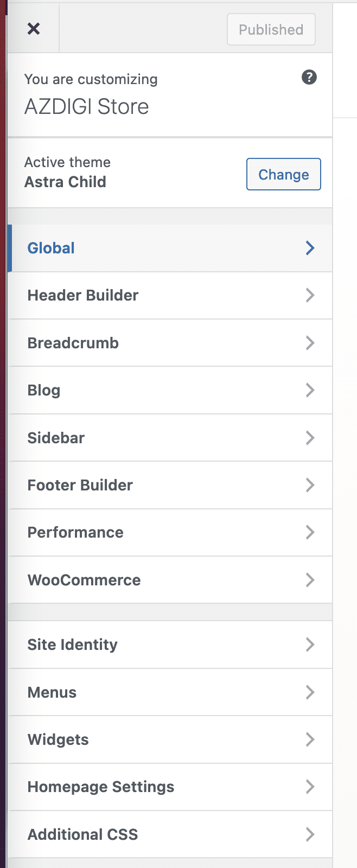This screenshot has width=357, height=868.
Task: Click the Header Builder chevron arrow
Action: (310, 295)
